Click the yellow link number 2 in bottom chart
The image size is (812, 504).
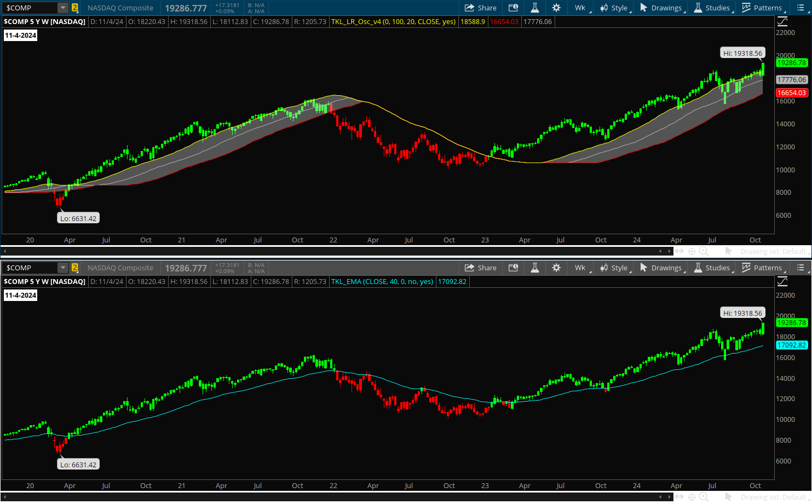tap(75, 268)
